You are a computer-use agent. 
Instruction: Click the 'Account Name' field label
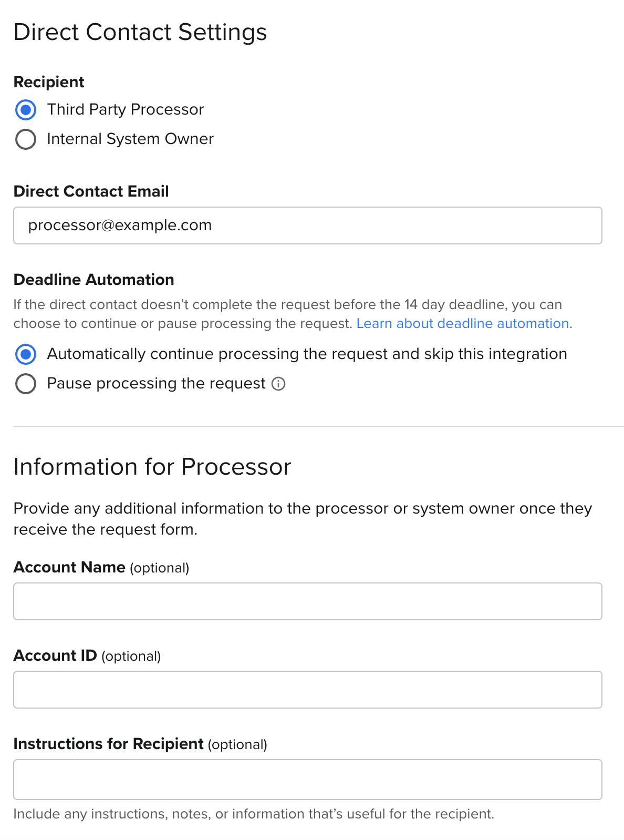(x=69, y=567)
